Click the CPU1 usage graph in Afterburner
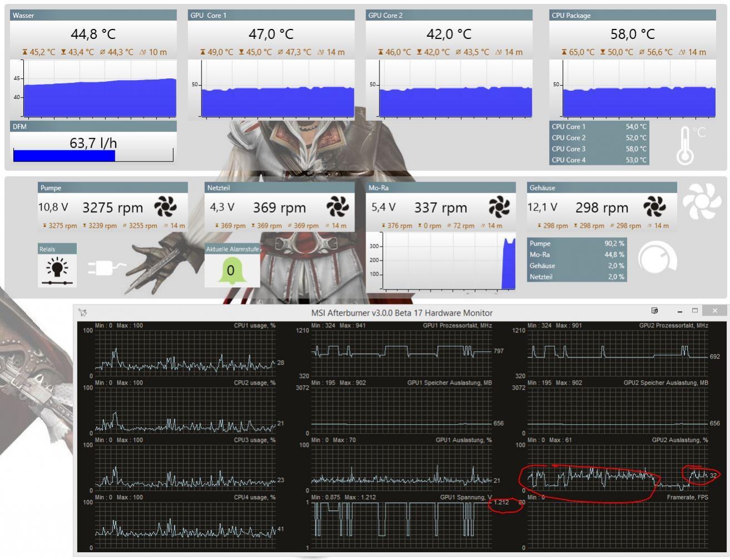This screenshot has height=560, width=730. coord(185,353)
